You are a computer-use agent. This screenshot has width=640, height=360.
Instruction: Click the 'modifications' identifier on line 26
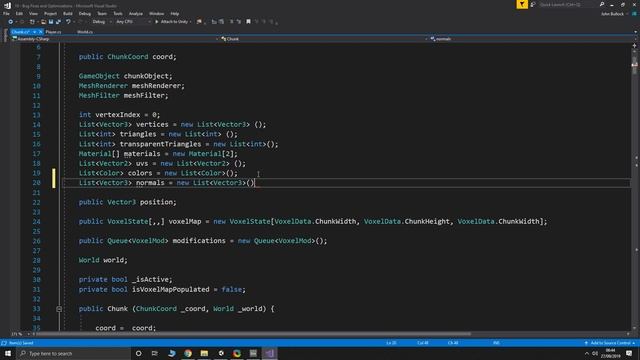point(199,241)
